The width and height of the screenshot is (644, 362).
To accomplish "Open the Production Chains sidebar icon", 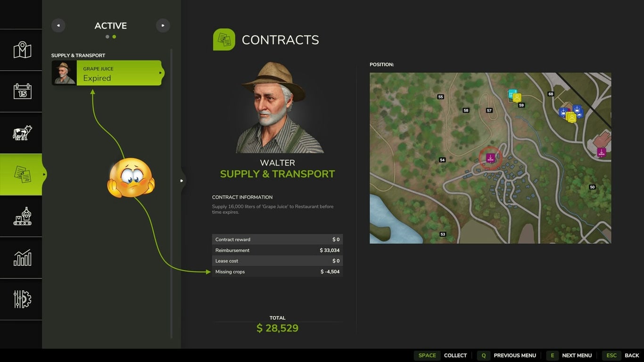I will point(22,216).
